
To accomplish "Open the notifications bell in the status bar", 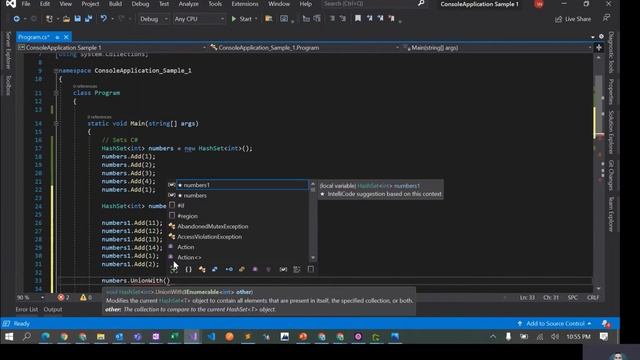I will (x=606, y=324).
